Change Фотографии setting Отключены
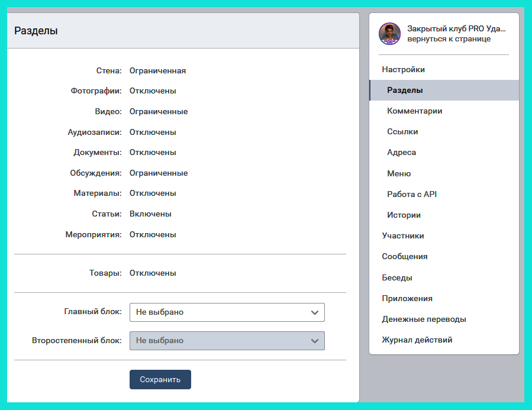Screen dimensions: 532x410 pos(153,91)
